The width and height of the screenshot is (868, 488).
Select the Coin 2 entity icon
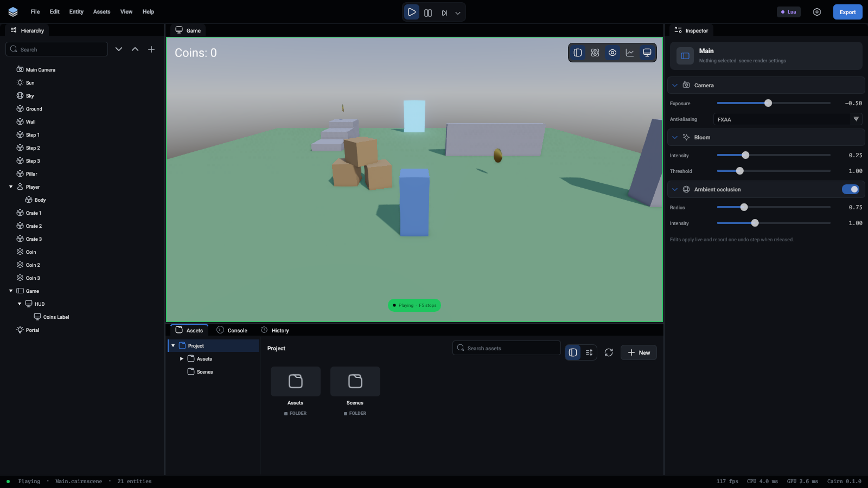(x=20, y=265)
